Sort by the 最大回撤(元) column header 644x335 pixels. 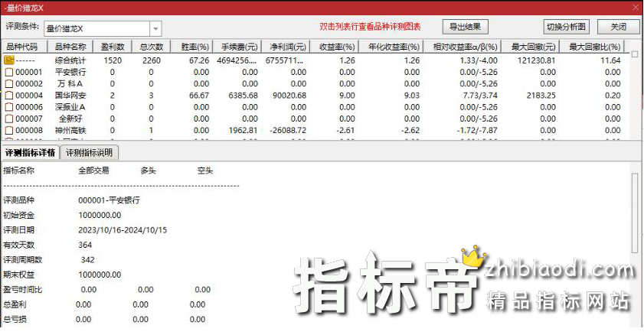[530, 47]
